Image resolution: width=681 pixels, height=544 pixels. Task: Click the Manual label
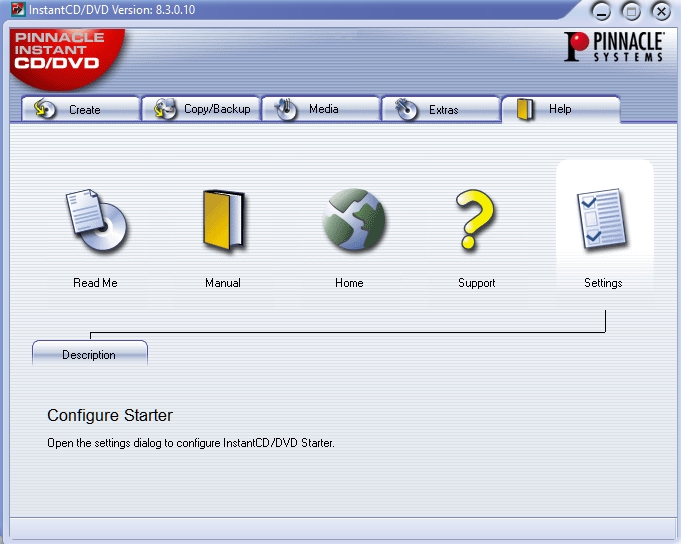click(223, 283)
